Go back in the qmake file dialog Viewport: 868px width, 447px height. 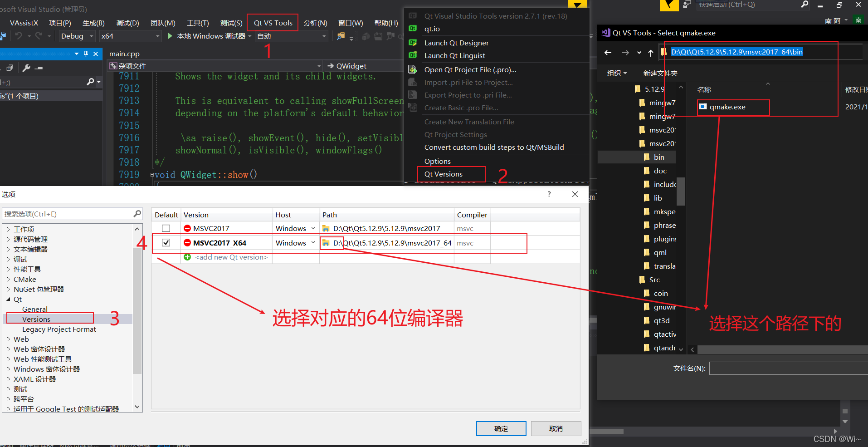click(608, 53)
